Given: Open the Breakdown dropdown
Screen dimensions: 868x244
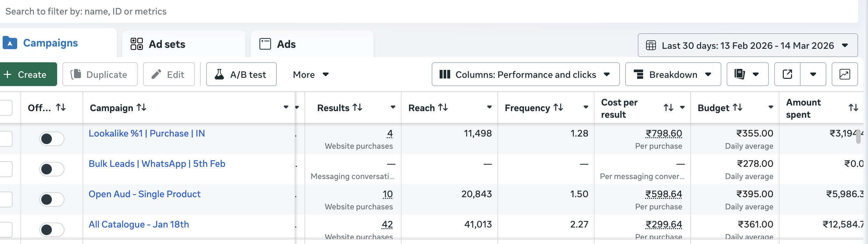Looking at the screenshot, I should point(673,74).
